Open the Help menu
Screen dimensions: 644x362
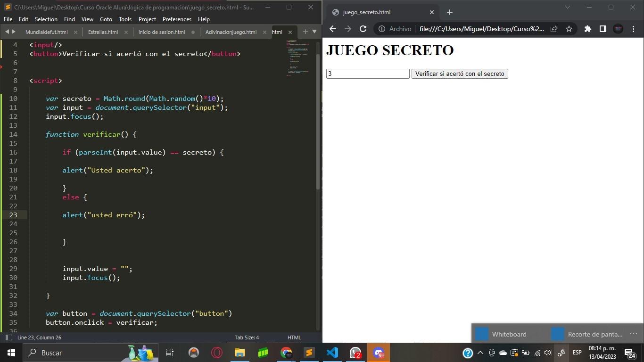pos(204,19)
